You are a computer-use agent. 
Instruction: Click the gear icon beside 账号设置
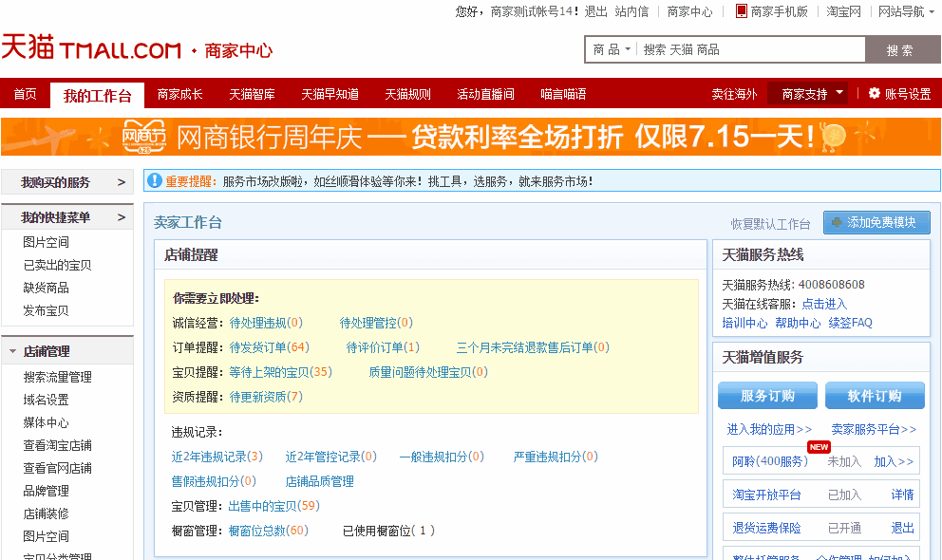pos(875,93)
